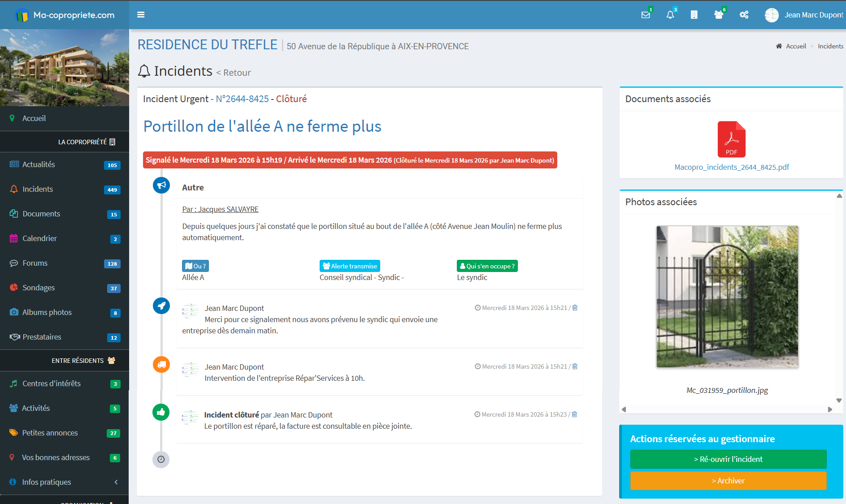
Task: Click the Ou ? badge
Action: [x=195, y=266]
